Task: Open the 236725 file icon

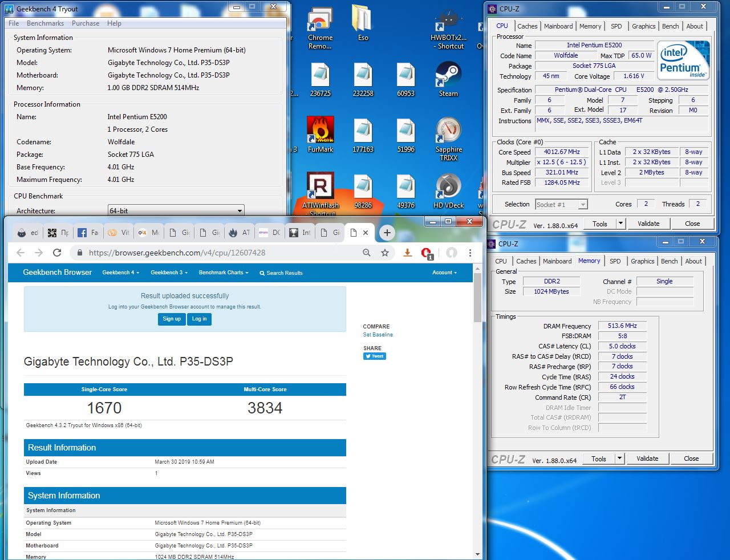Action: click(x=320, y=79)
